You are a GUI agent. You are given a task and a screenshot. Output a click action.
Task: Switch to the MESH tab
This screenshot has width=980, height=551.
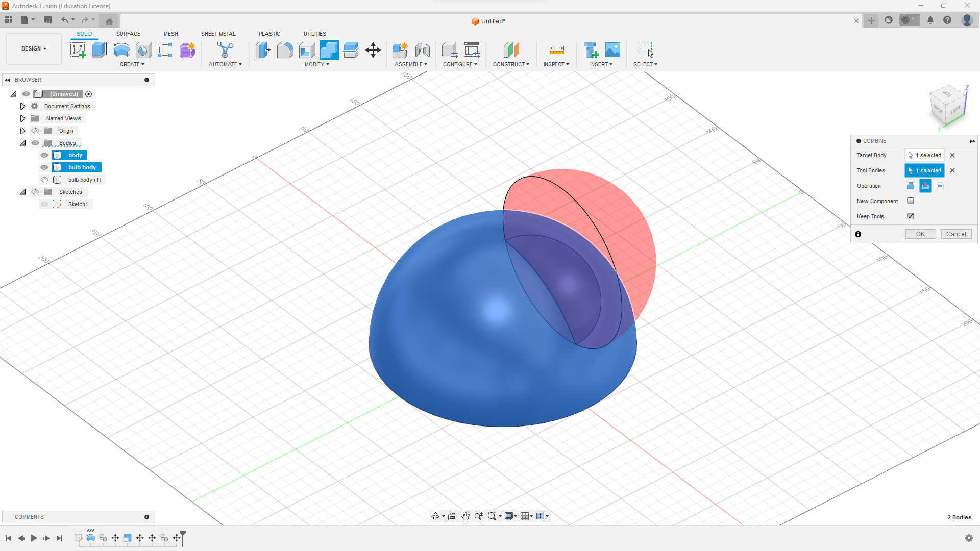coord(171,34)
